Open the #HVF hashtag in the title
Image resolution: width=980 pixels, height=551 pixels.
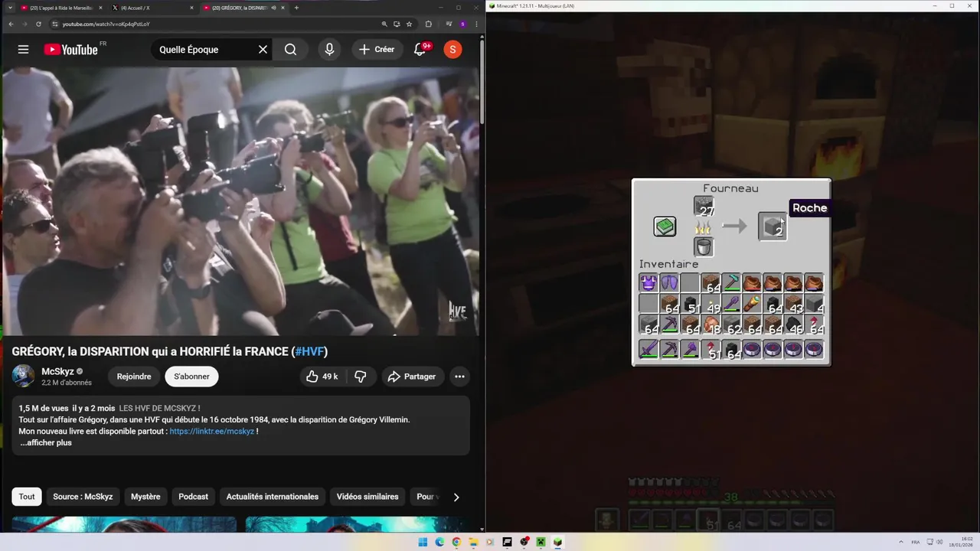pyautogui.click(x=310, y=352)
